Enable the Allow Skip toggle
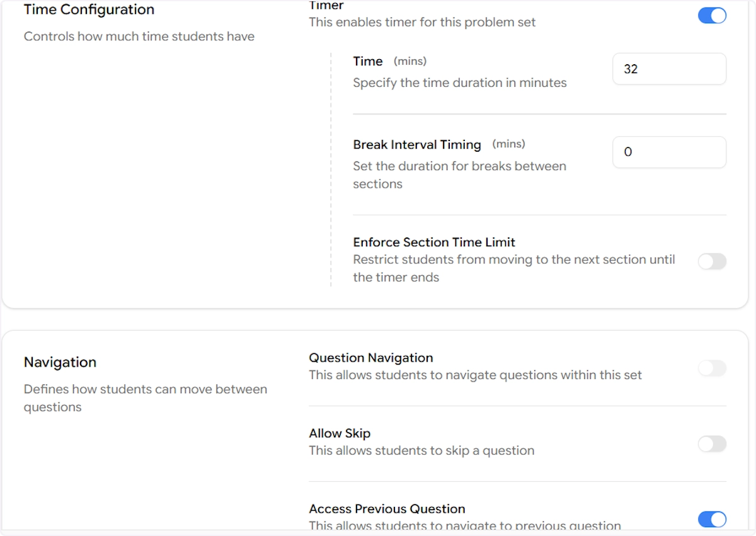This screenshot has height=536, width=756. pyautogui.click(x=712, y=444)
